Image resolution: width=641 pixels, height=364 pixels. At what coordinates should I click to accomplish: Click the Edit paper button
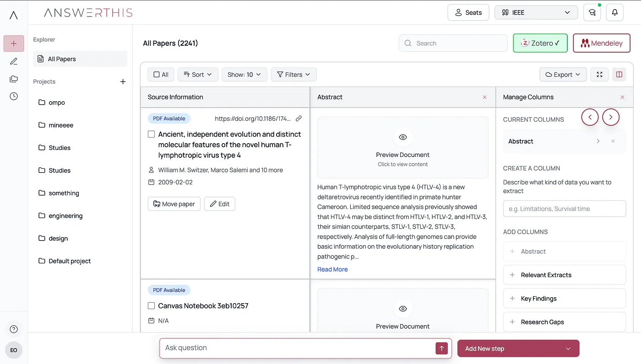220,204
